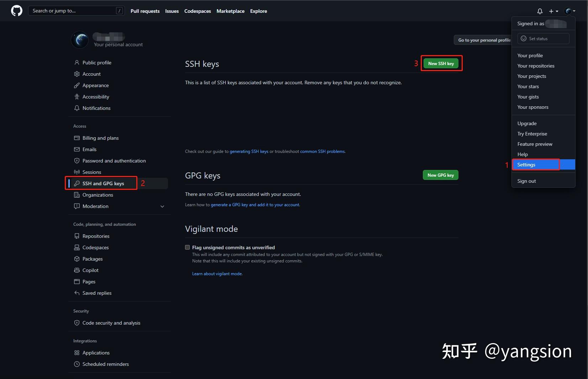Click the paintbrush icon for Appearance

(77, 85)
